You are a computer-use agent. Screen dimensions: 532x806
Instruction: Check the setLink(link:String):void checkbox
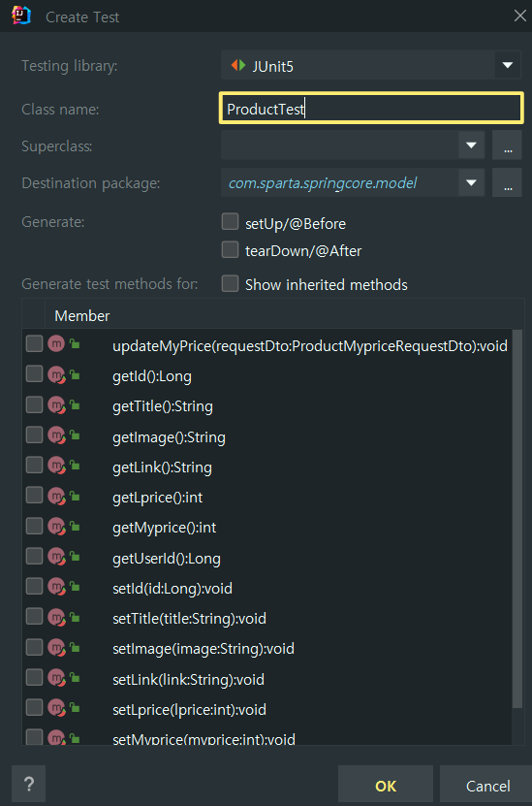pos(35,677)
